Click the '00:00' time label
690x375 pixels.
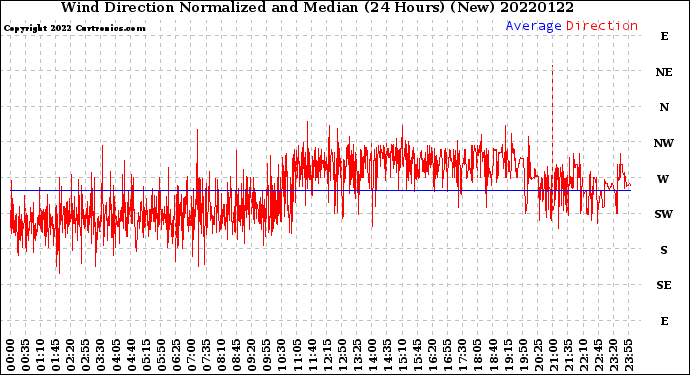click(x=11, y=356)
